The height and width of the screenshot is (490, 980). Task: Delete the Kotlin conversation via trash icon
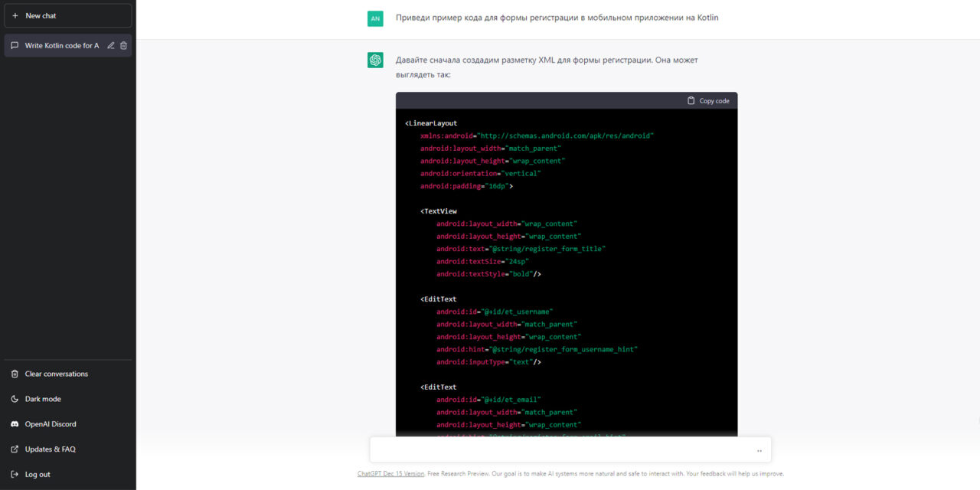pyautogui.click(x=123, y=46)
